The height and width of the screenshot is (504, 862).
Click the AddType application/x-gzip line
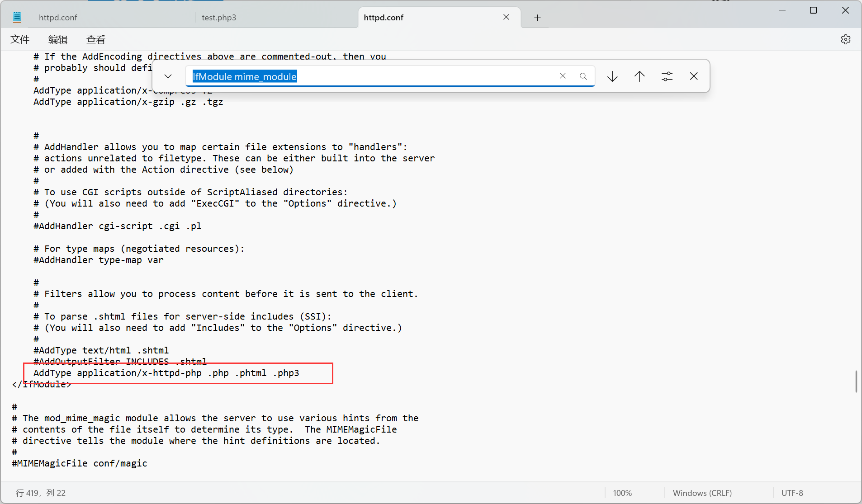coord(128,102)
